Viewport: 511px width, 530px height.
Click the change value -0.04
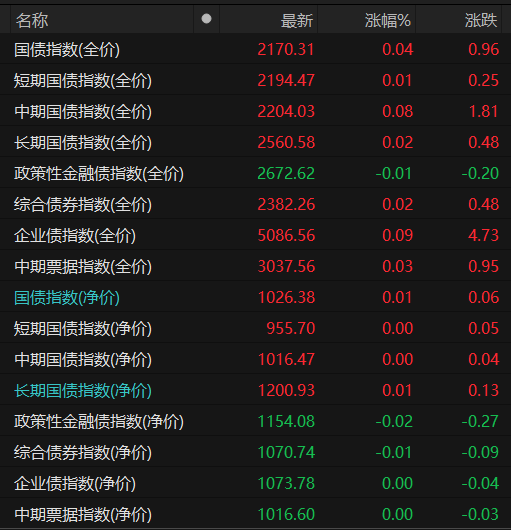click(x=480, y=483)
